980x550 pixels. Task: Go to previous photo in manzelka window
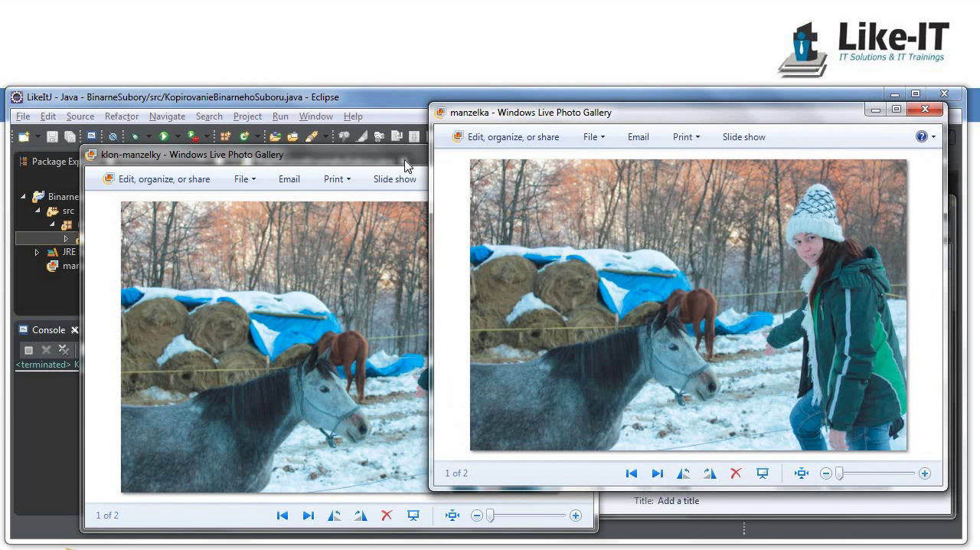click(x=632, y=473)
